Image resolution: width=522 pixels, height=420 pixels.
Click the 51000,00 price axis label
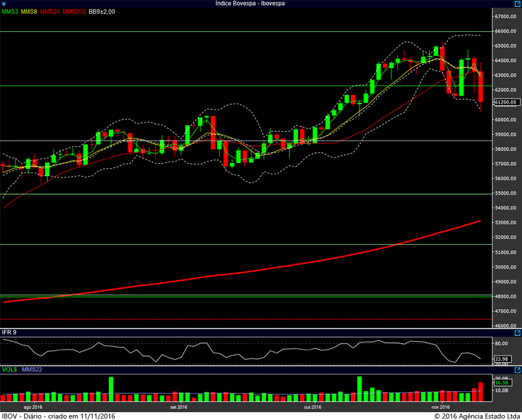505,253
